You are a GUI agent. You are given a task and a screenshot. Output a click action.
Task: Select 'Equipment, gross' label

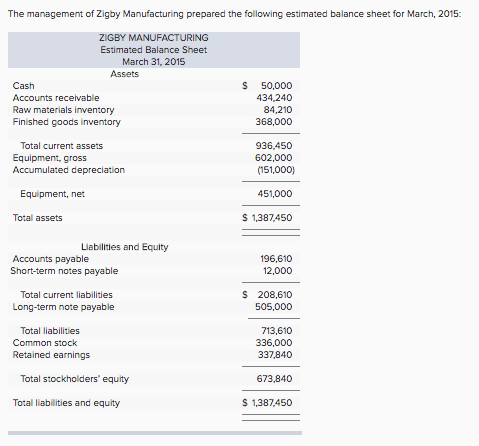point(50,158)
